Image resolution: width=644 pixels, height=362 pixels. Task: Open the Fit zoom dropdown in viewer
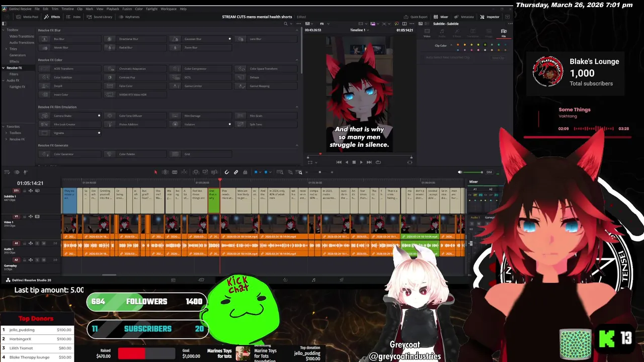pos(328,24)
